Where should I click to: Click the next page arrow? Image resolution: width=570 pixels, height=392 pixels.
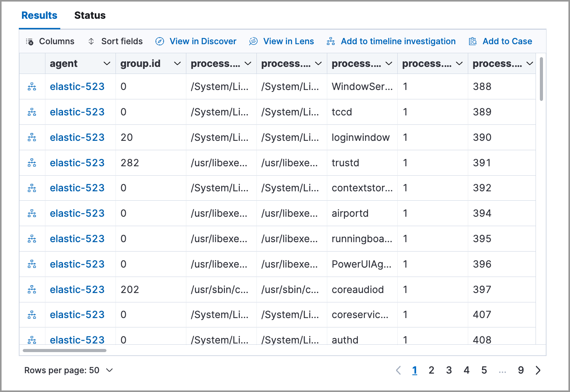click(x=538, y=370)
